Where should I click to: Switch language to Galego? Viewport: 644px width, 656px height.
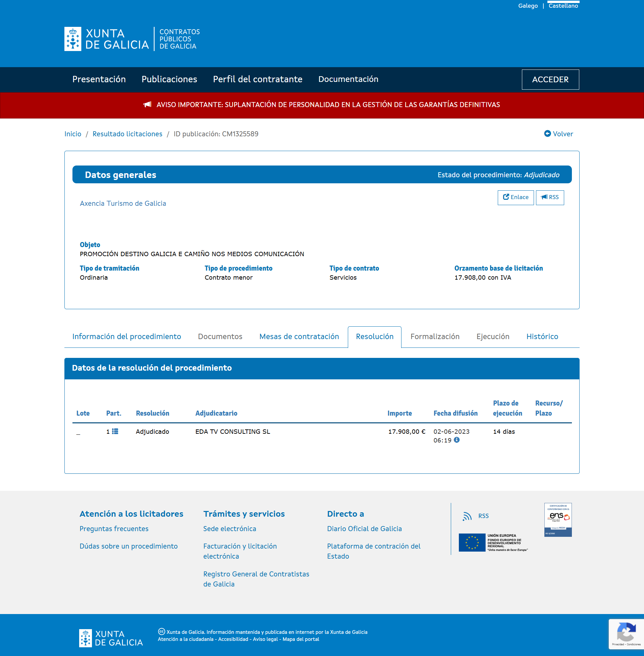pos(528,6)
